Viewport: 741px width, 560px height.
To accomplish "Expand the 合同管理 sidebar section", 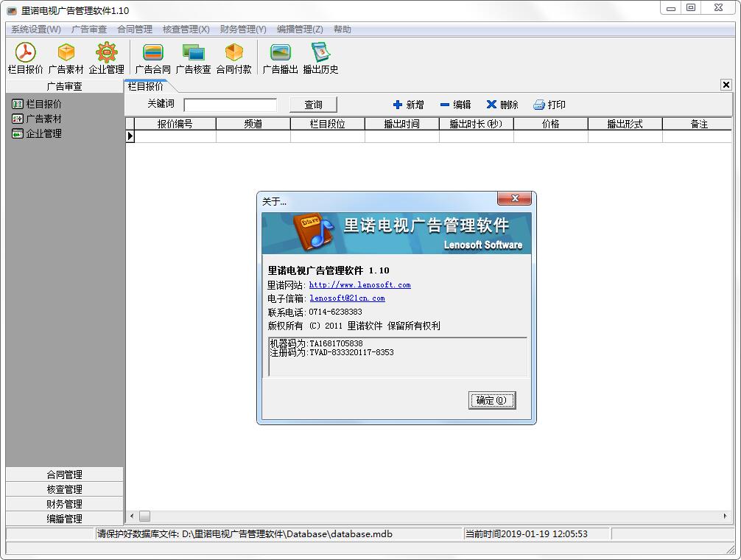I will click(65, 475).
